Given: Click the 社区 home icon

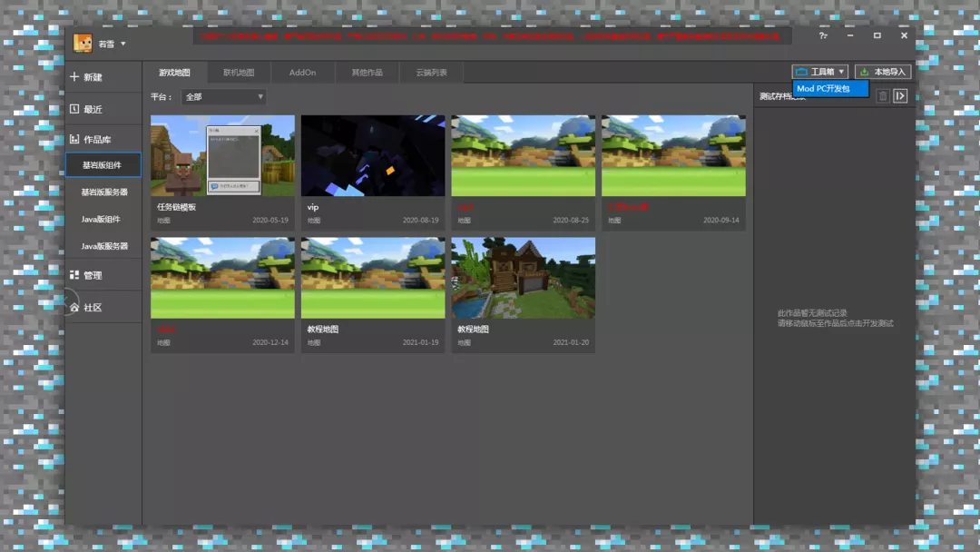Looking at the screenshot, I should coord(74,308).
